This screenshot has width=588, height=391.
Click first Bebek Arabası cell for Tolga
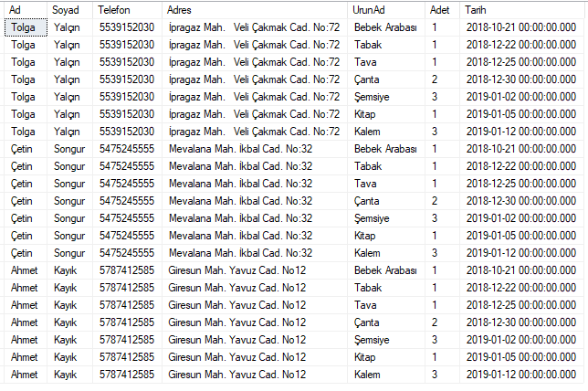tap(386, 27)
